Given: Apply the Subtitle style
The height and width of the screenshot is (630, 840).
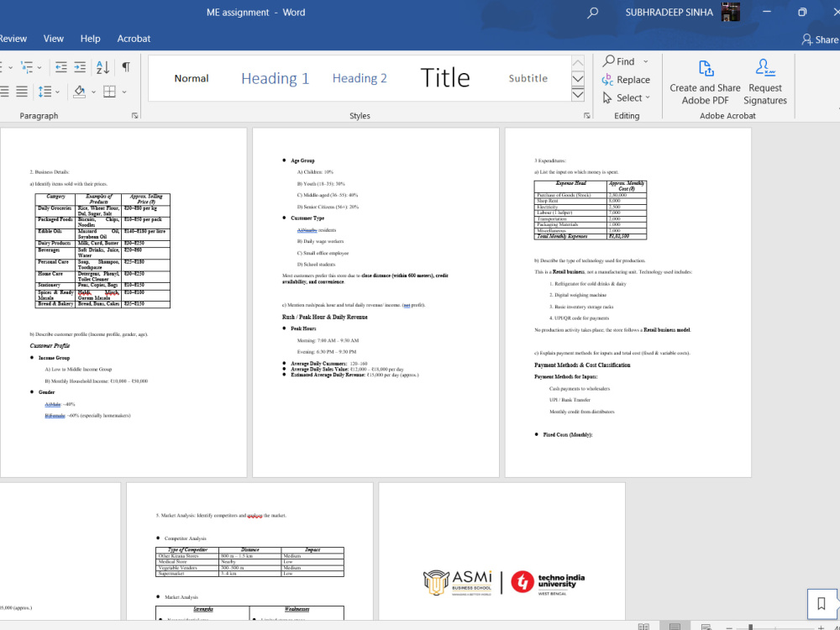Looking at the screenshot, I should pyautogui.click(x=528, y=78).
